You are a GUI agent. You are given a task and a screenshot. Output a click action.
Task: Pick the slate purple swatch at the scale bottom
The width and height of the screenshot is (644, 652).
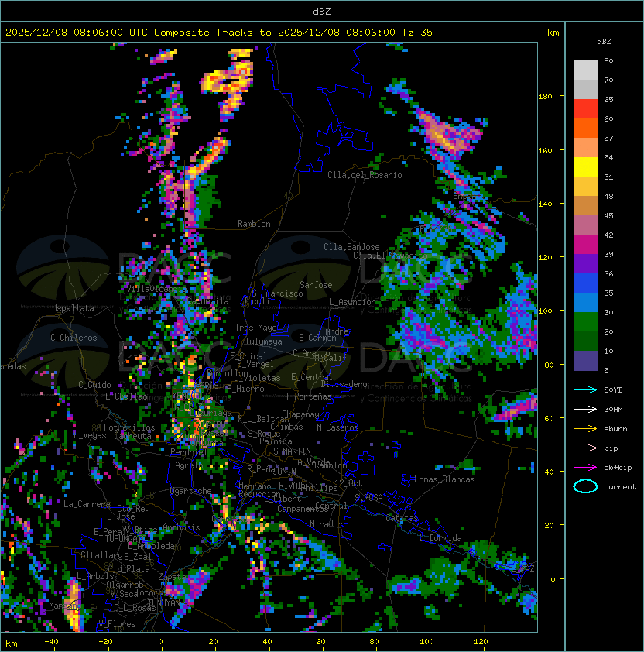pos(585,361)
